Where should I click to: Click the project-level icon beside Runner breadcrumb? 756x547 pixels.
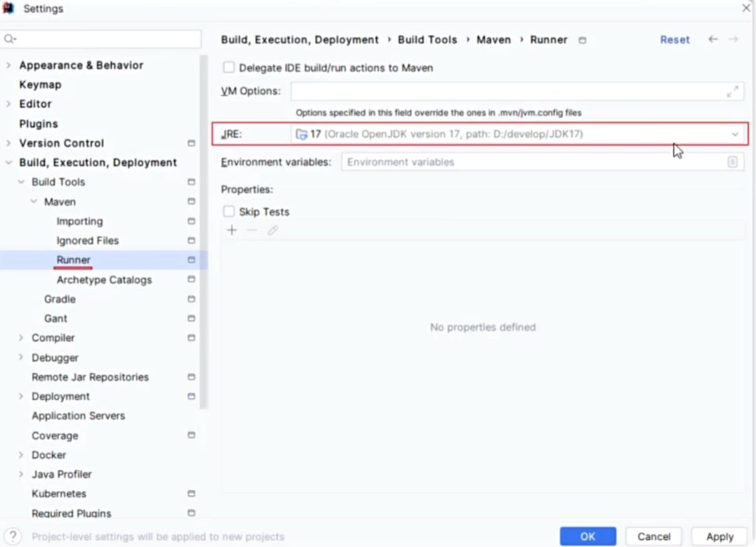click(x=583, y=40)
